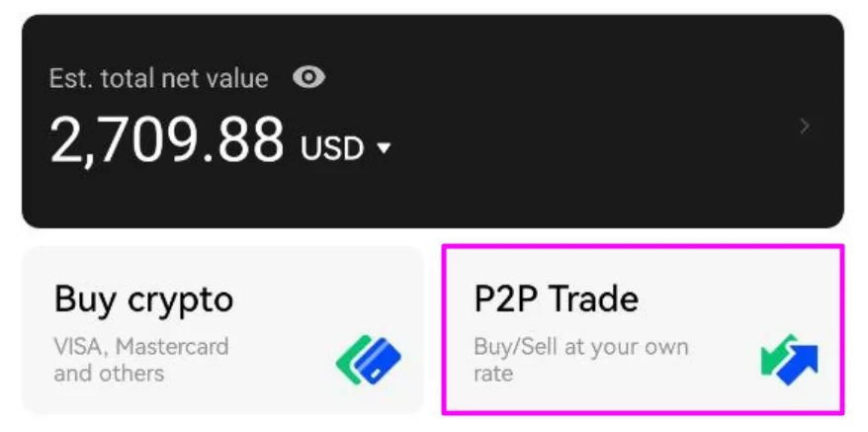Hide balance using the eye icon
The image size is (868, 432).
308,77
